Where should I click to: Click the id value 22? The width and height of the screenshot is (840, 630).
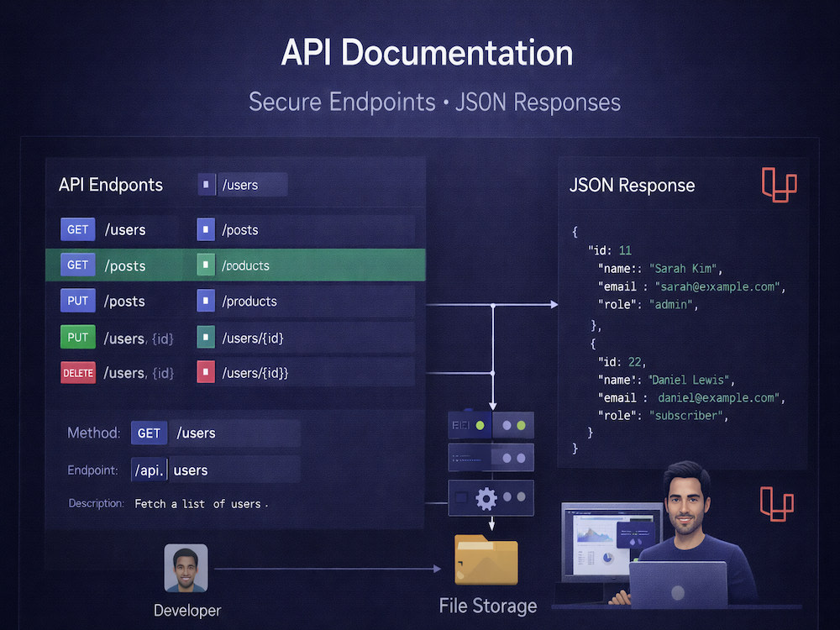(x=635, y=362)
